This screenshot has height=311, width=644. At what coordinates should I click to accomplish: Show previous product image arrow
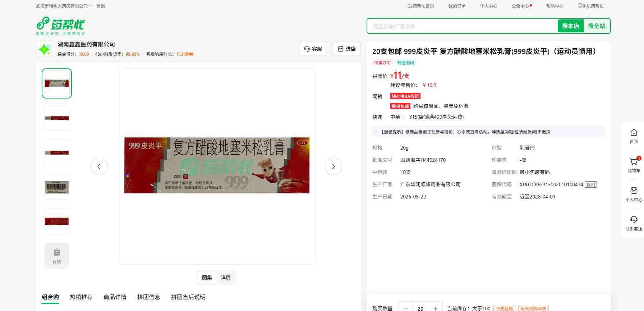click(99, 166)
